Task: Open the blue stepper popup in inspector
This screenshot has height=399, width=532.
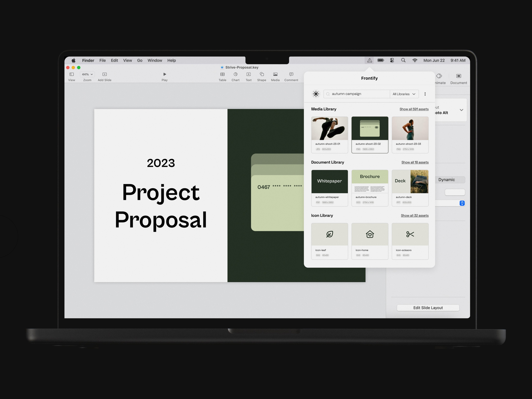Action: point(462,203)
